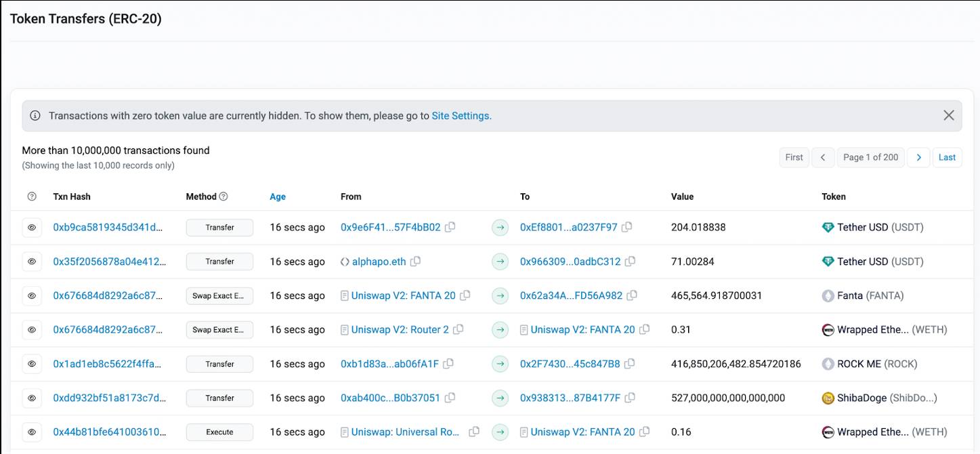Open the From address 0x9e6F41...57F4bB02
Viewport: 980px width, 454px height.
[x=391, y=228]
